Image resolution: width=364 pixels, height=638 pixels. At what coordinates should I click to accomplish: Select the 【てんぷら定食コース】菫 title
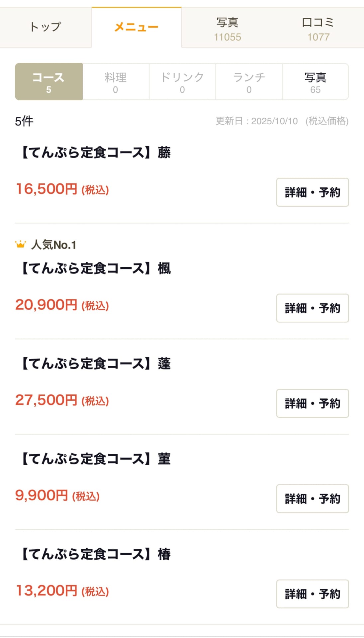pos(96,459)
